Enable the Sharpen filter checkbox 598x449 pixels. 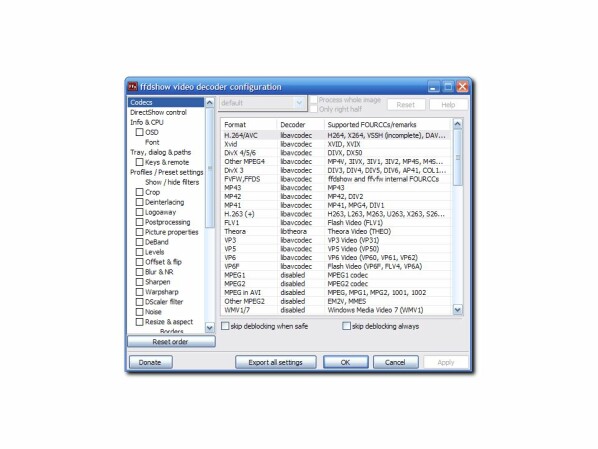point(140,282)
